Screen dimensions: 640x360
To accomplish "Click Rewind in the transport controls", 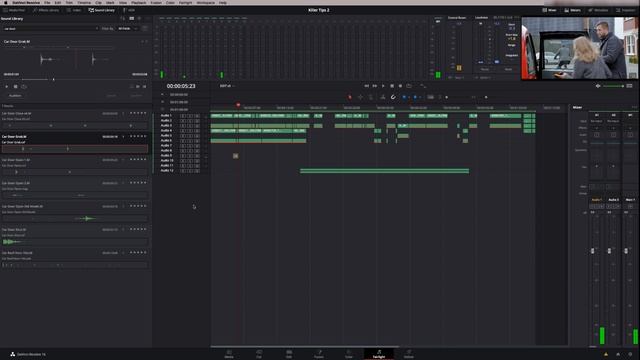I will click(367, 86).
